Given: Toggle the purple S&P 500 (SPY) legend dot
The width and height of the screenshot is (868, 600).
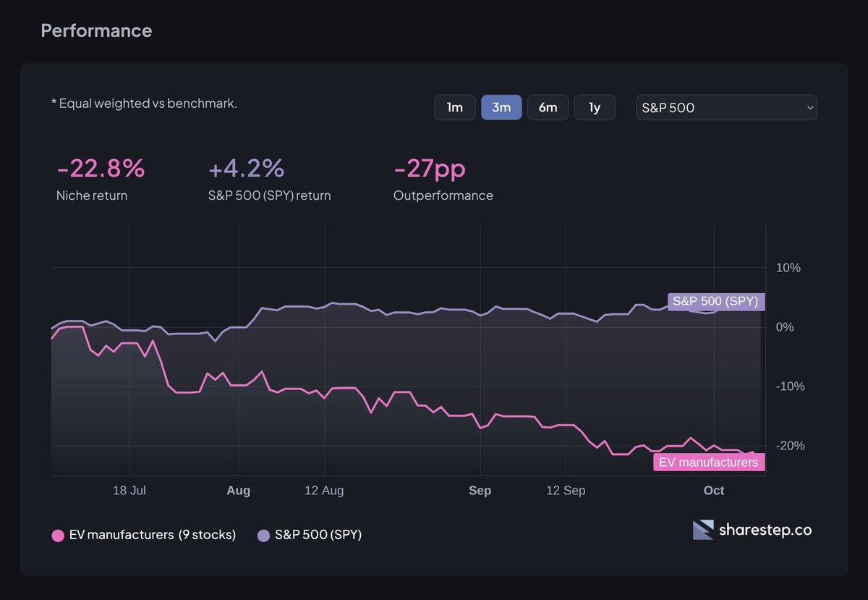Looking at the screenshot, I should click(x=263, y=536).
